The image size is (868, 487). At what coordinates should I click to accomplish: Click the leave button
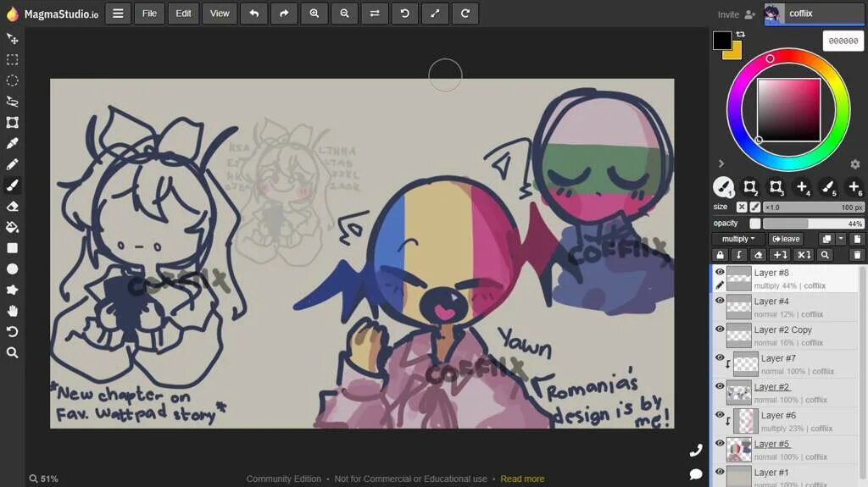(786, 239)
